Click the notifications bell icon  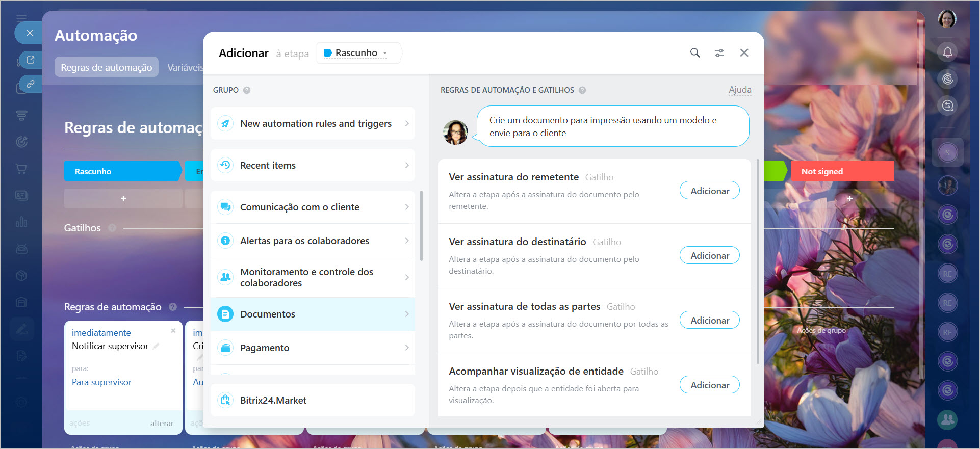click(947, 52)
